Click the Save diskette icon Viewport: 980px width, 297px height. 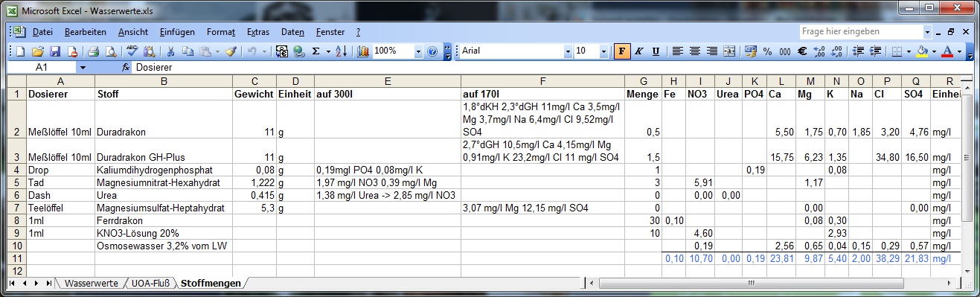tap(55, 51)
